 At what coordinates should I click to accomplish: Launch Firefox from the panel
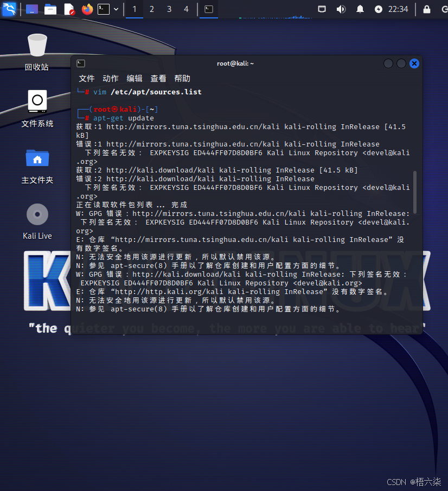click(x=87, y=9)
